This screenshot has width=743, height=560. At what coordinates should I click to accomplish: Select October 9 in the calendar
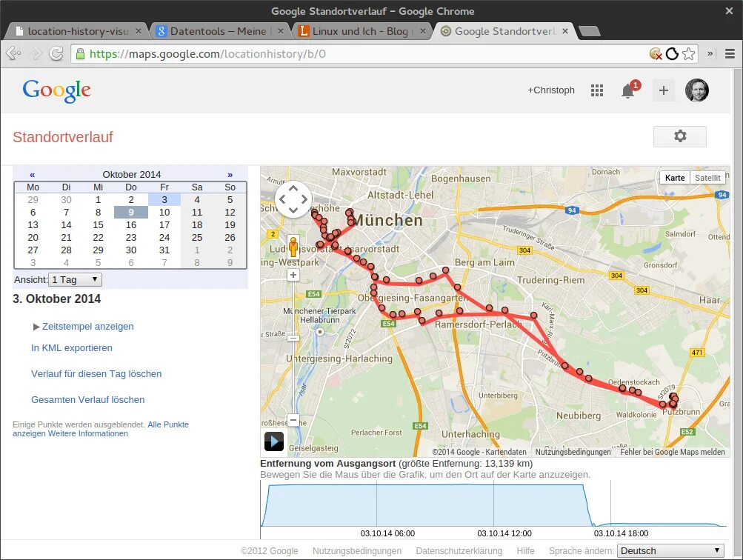point(131,213)
